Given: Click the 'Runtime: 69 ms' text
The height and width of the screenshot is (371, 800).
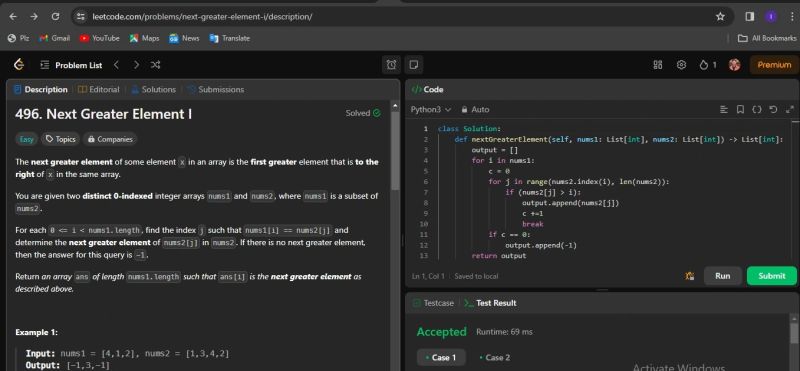Looking at the screenshot, I should tap(504, 332).
